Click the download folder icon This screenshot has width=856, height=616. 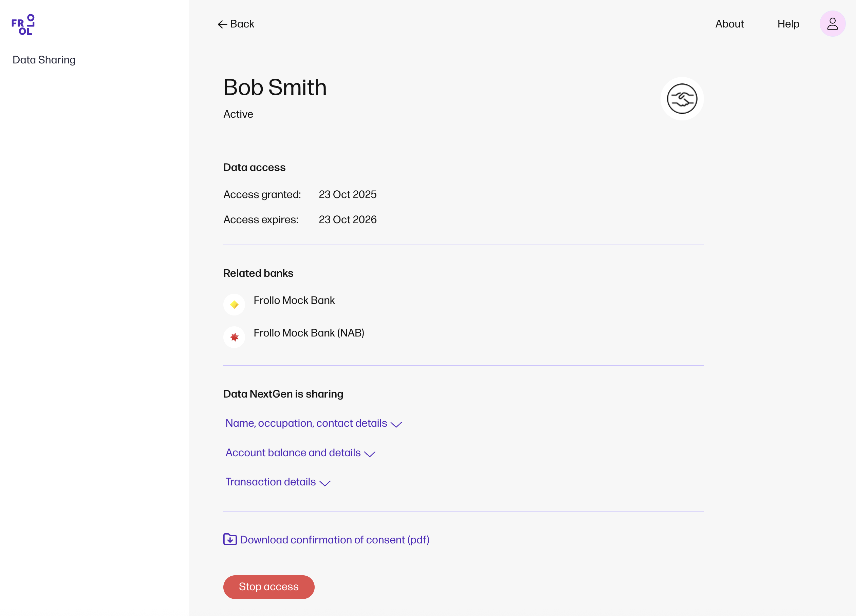230,539
